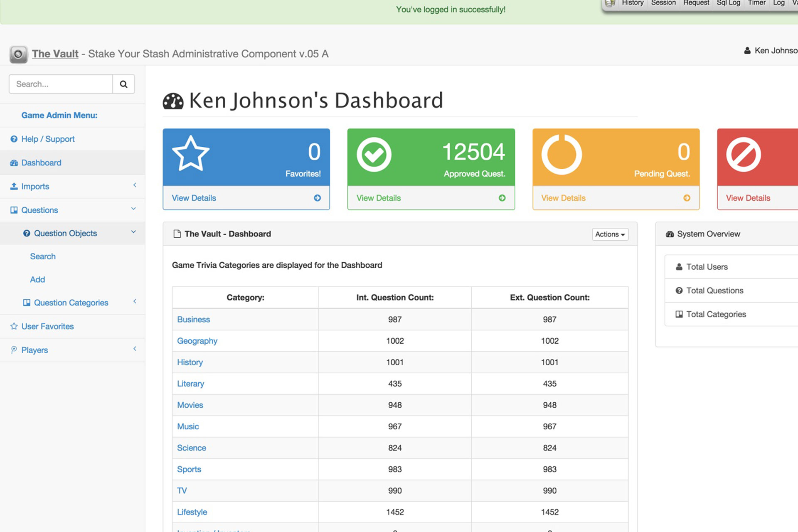Open The Vault logo icon
The image size is (798, 532).
18,54
